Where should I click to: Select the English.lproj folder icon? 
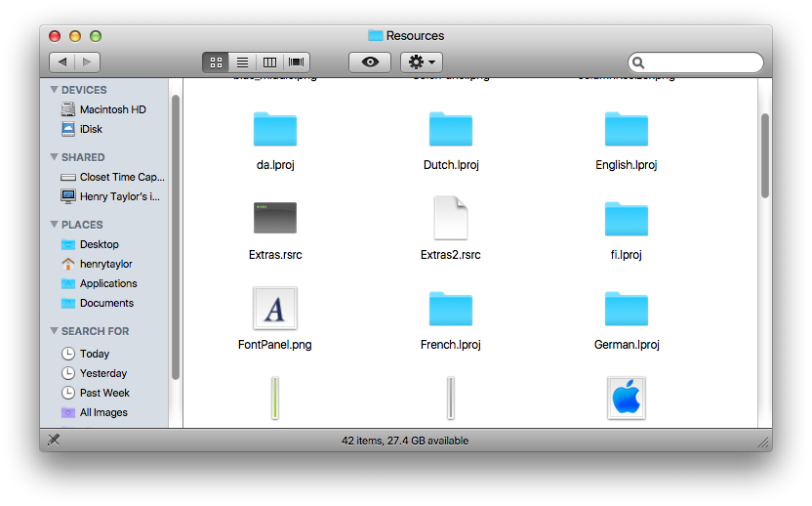(627, 129)
